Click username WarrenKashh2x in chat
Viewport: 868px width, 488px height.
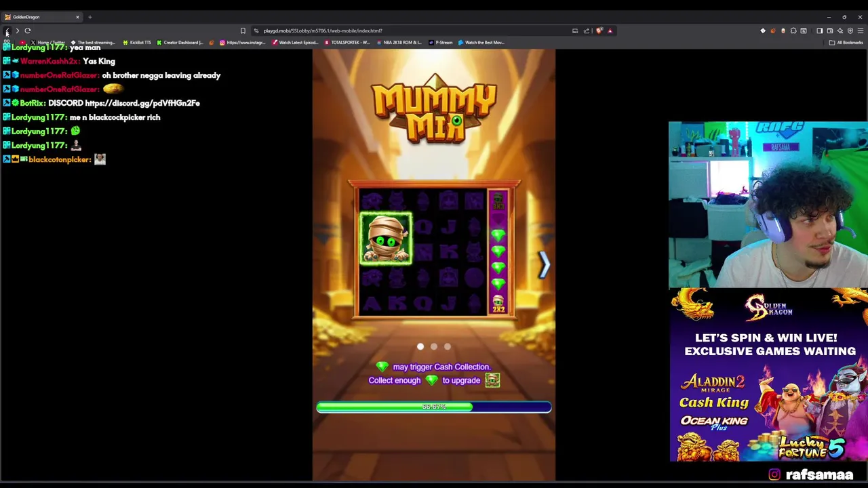point(49,61)
